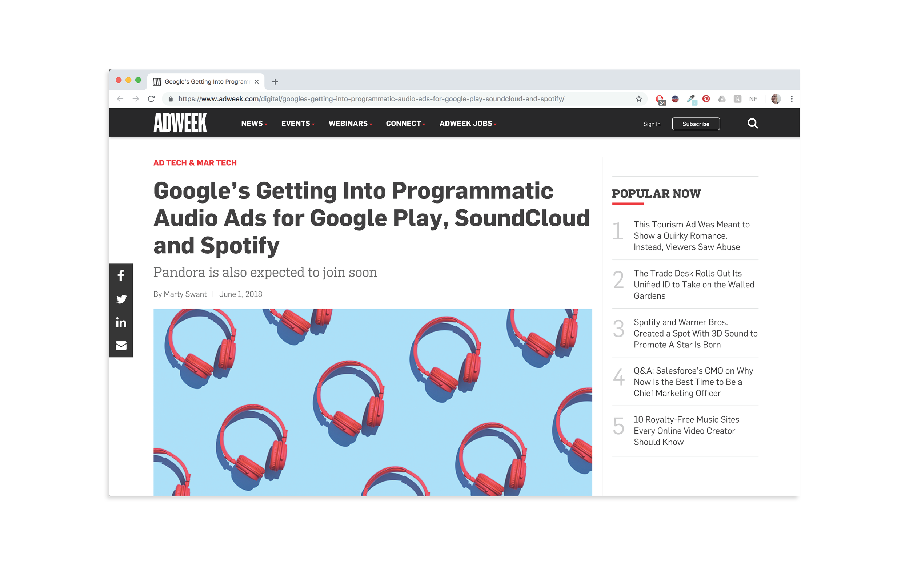Image resolution: width=909 pixels, height=588 pixels.
Task: Expand the WEBINARS dropdown menu
Action: [x=350, y=123]
